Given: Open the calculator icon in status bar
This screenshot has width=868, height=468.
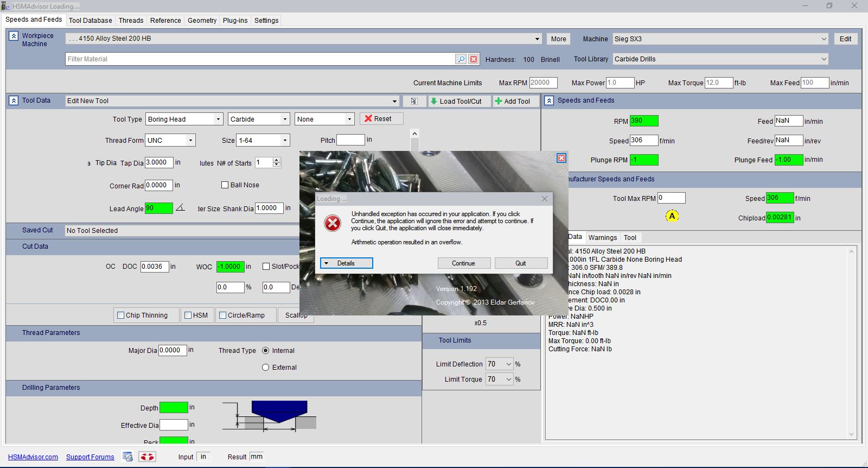Looking at the screenshot, I should pos(127,457).
